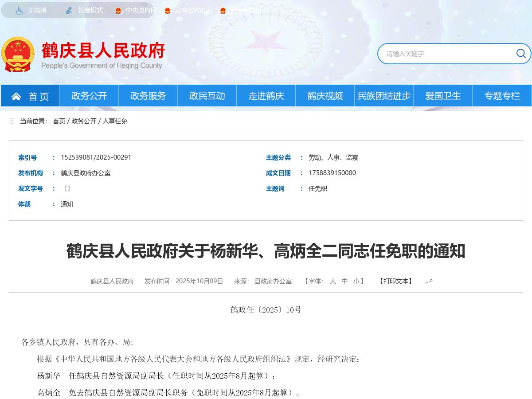
Task: Click the breadcrumb marker before 当前位置
Action: 12,121
